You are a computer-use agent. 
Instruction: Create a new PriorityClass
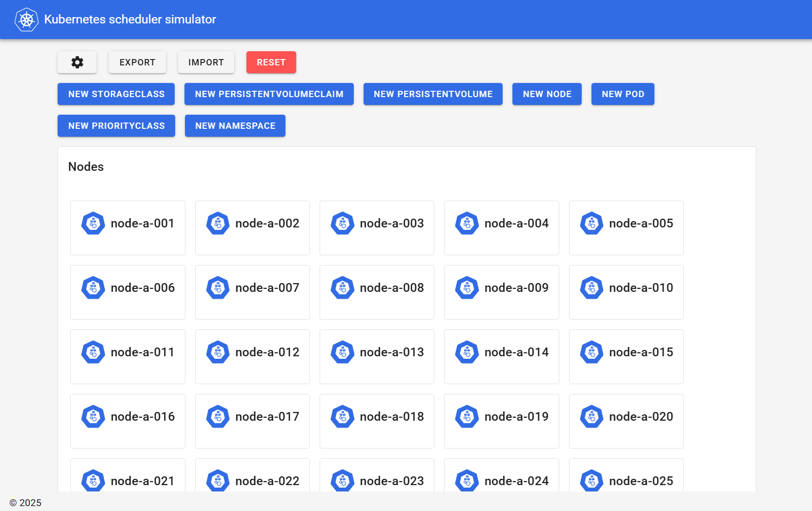pos(116,126)
